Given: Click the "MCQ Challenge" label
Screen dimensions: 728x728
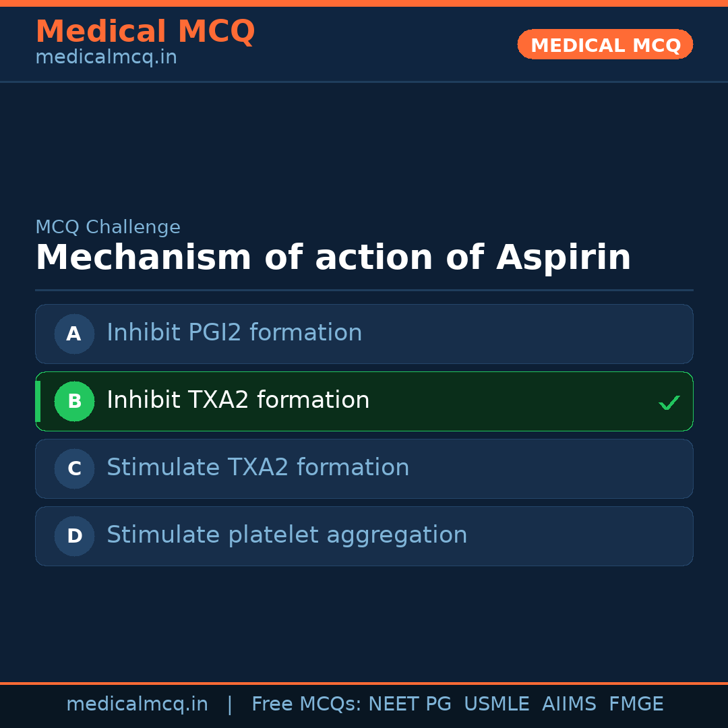Looking at the screenshot, I should tap(108, 227).
